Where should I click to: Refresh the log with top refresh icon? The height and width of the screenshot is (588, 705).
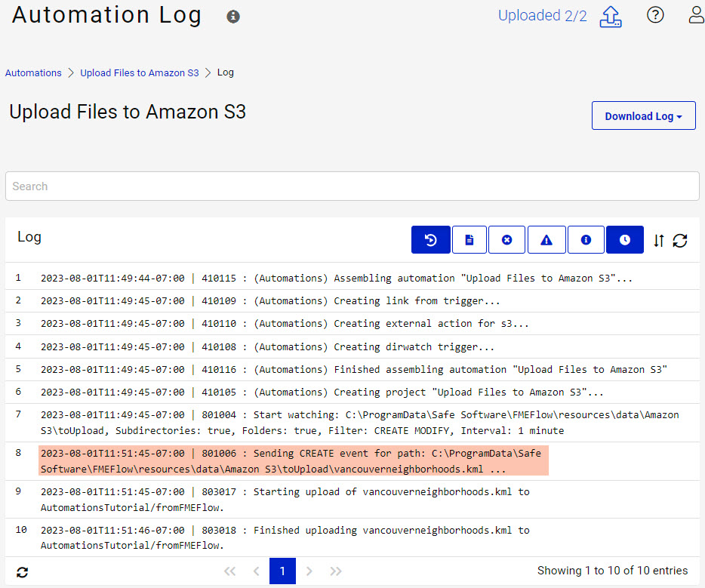tap(680, 241)
